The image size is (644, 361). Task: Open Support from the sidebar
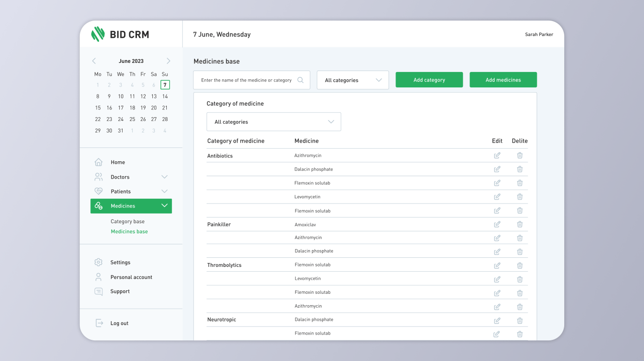(120, 291)
